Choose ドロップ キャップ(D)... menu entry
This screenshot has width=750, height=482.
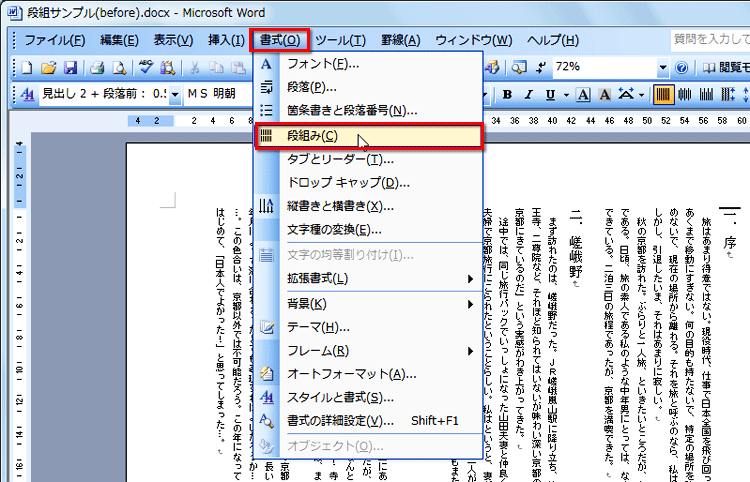369,183
